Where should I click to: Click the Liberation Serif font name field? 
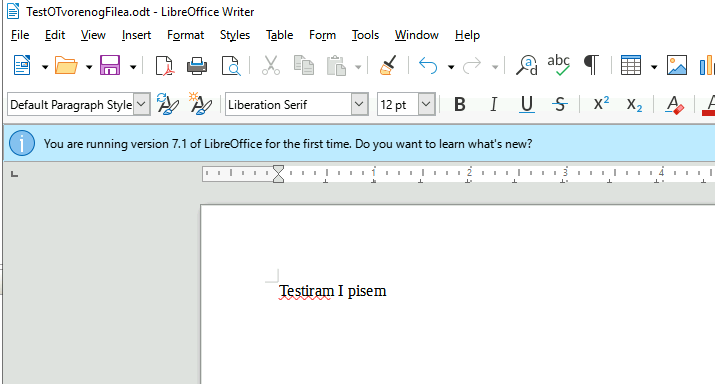click(288, 105)
